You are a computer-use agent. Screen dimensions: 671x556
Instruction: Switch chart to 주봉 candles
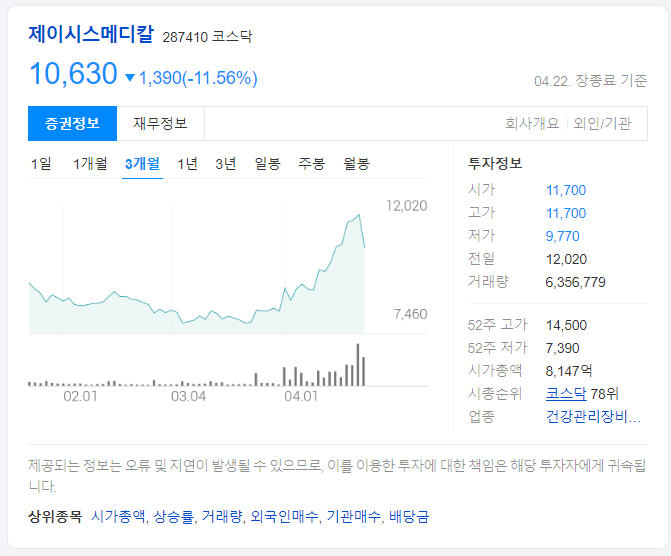tap(312, 164)
